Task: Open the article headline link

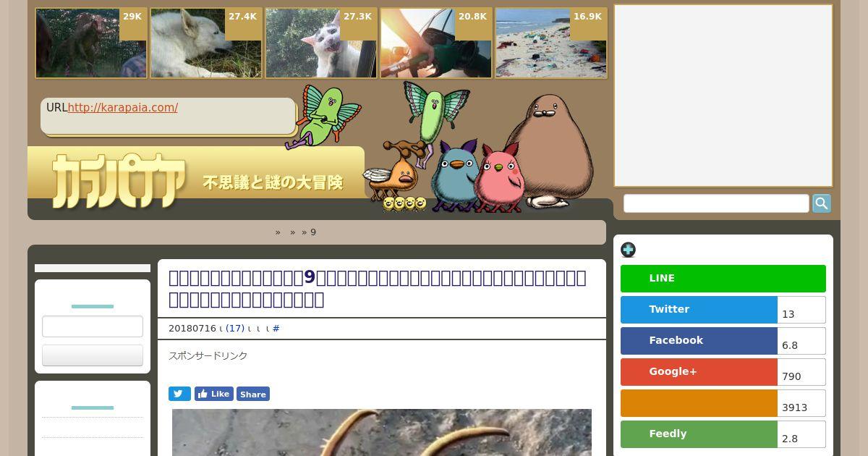Action: [378, 288]
